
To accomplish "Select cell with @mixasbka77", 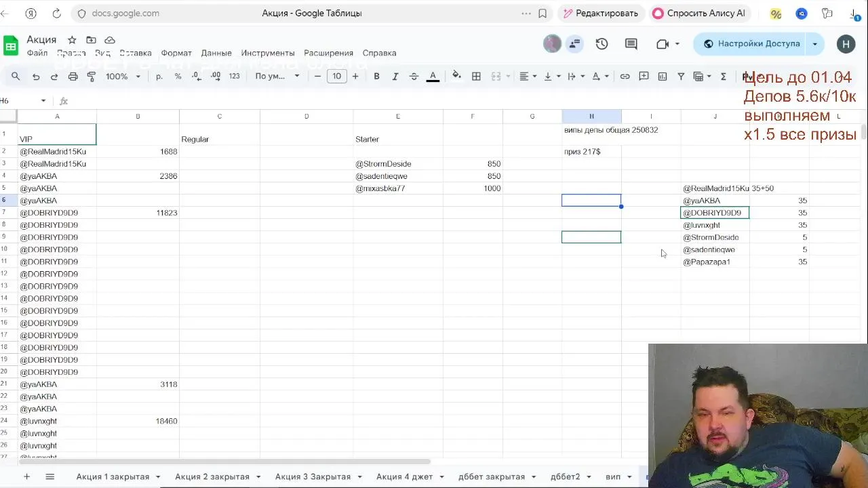I will click(x=397, y=188).
